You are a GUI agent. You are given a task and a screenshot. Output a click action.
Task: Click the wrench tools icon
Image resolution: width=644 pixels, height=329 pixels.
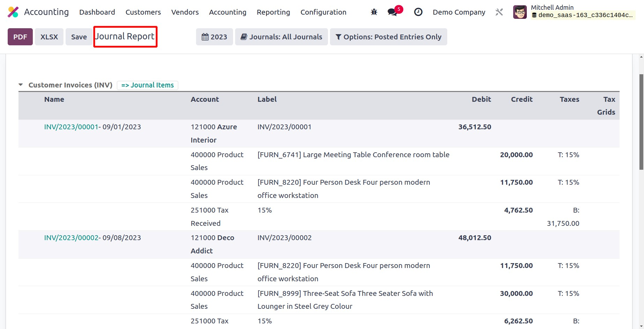[499, 12]
